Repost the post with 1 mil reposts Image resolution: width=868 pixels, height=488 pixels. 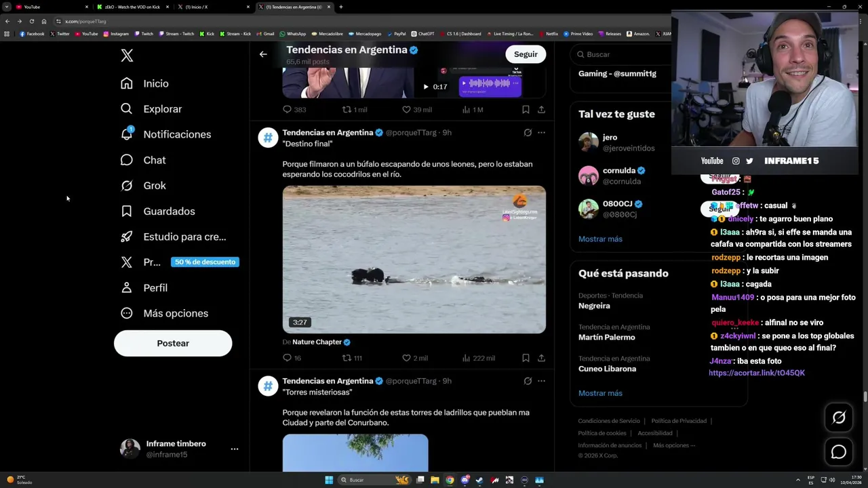(x=355, y=109)
